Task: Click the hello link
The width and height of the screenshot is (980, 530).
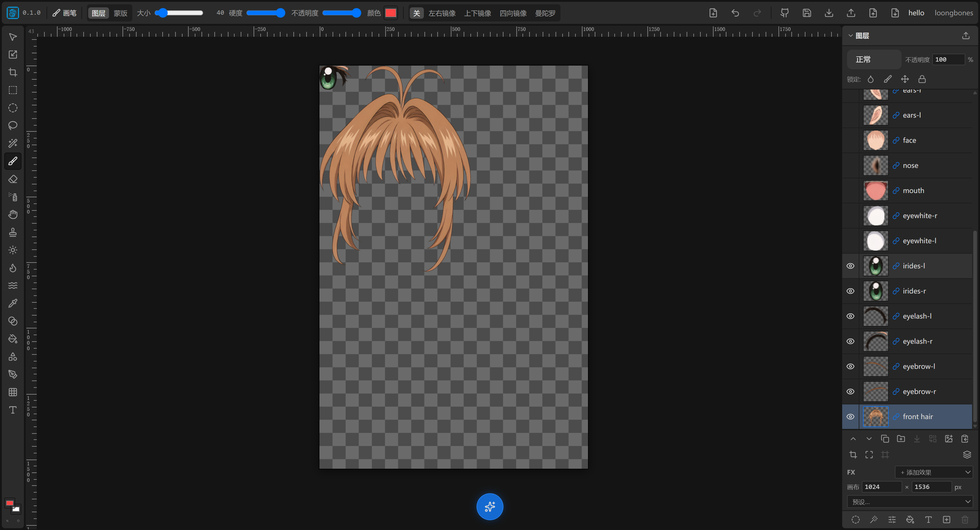Action: pyautogui.click(x=916, y=13)
